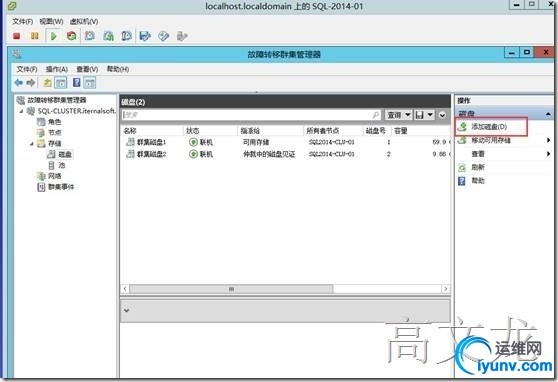Open 操作(A) menu in cluster manager
The width and height of the screenshot is (558, 382).
(57, 69)
